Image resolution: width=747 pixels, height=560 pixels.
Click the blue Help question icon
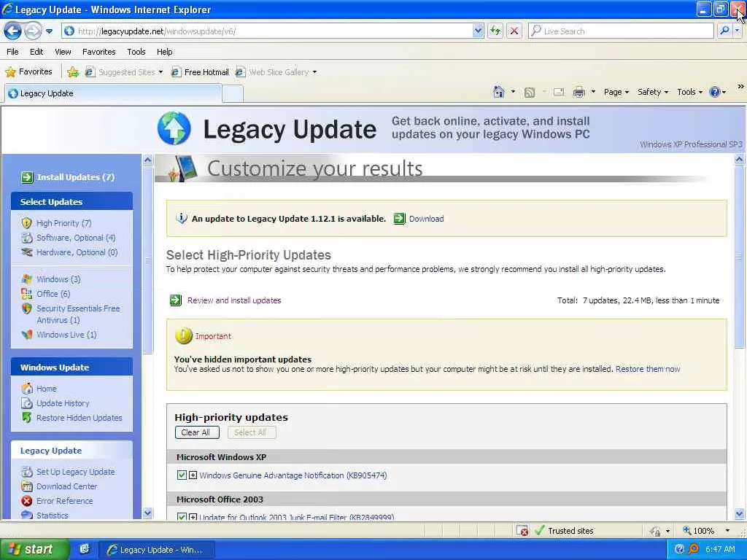[715, 92]
